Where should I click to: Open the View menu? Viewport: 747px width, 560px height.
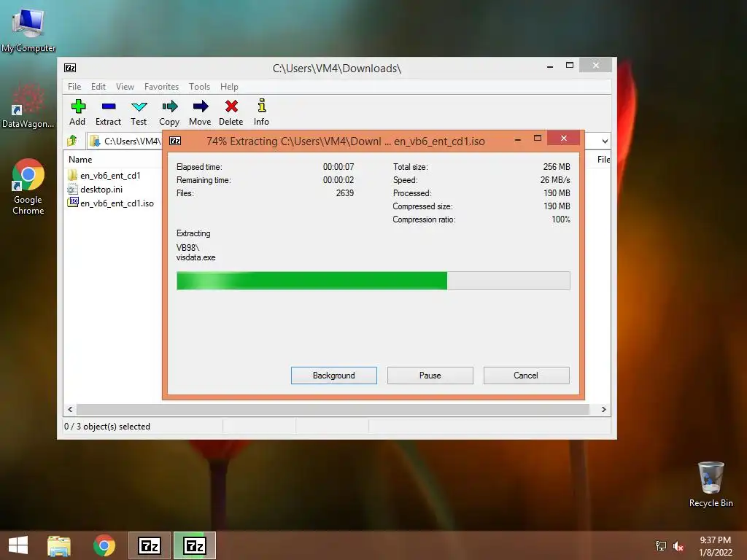[125, 87]
